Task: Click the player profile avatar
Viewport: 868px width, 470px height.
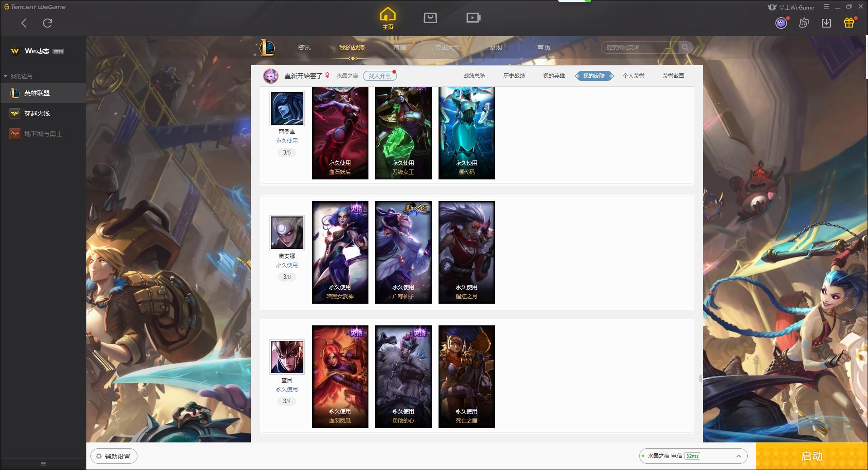Action: point(271,76)
